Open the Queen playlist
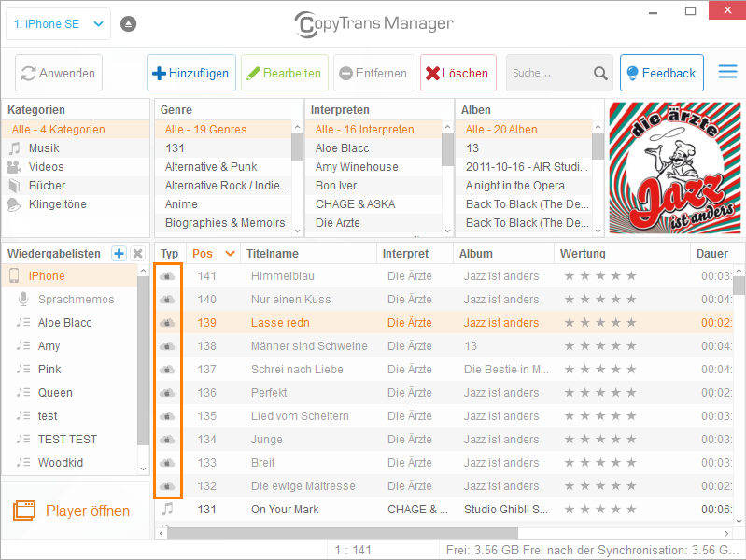The height and width of the screenshot is (560, 746). tap(70, 393)
